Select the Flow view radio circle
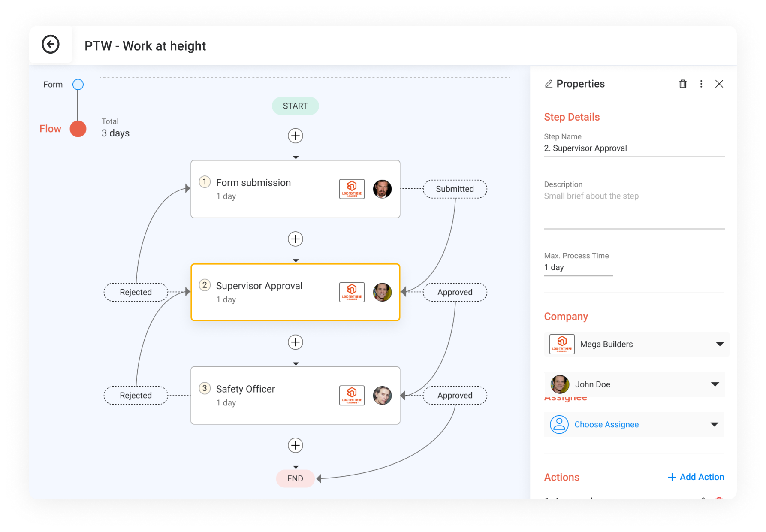Image resolution: width=766 pixels, height=532 pixels. [x=77, y=128]
